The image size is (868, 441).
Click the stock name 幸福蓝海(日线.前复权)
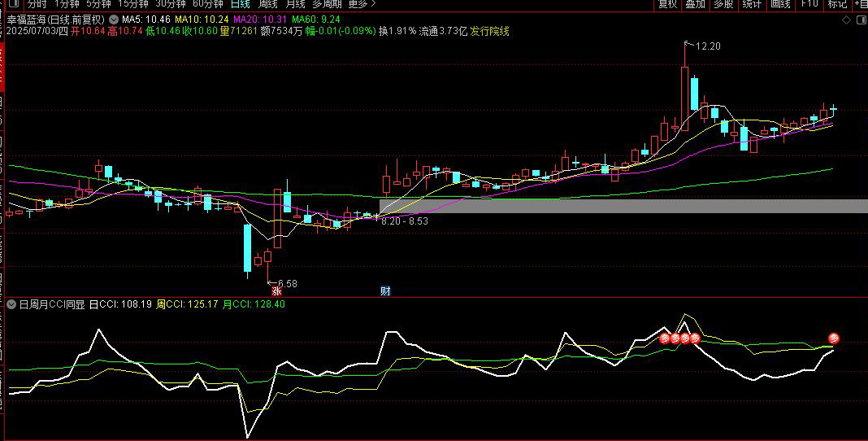(x=56, y=20)
